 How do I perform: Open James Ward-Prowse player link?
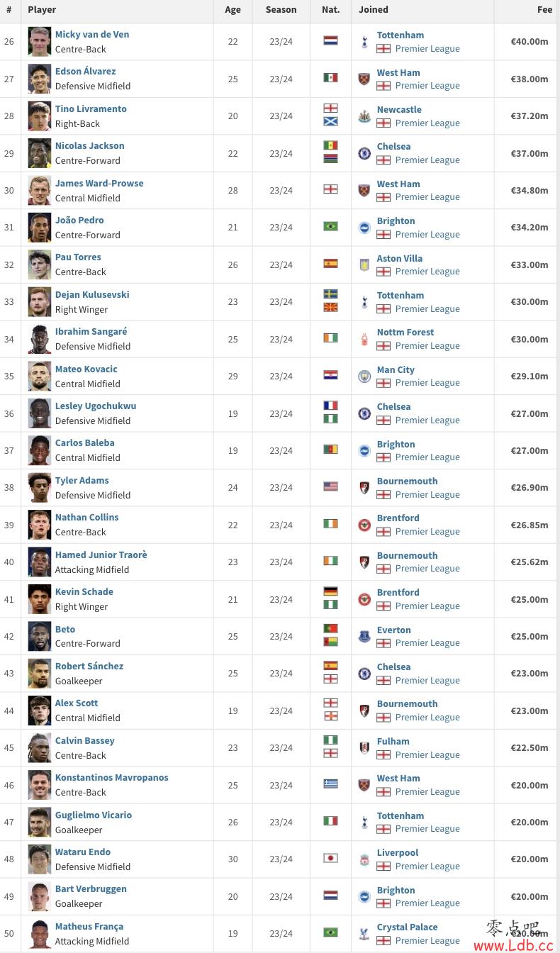99,183
